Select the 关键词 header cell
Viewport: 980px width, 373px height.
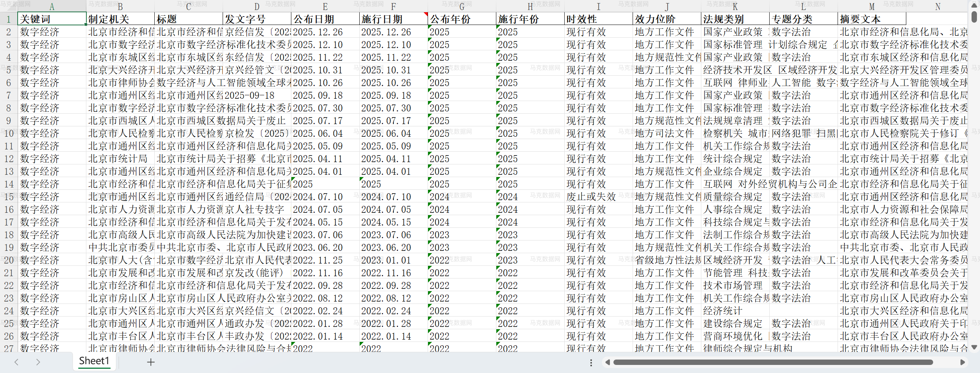click(52, 19)
